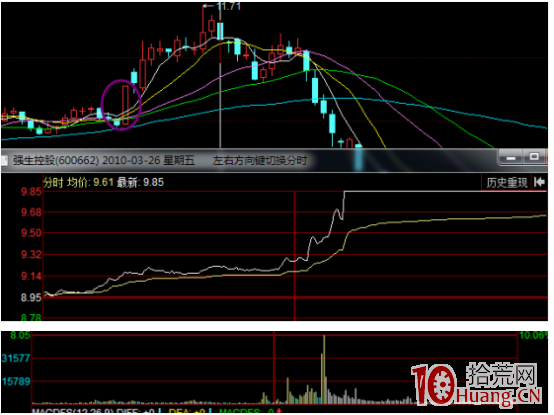Click the 31577 volume axis label

[x=16, y=358]
